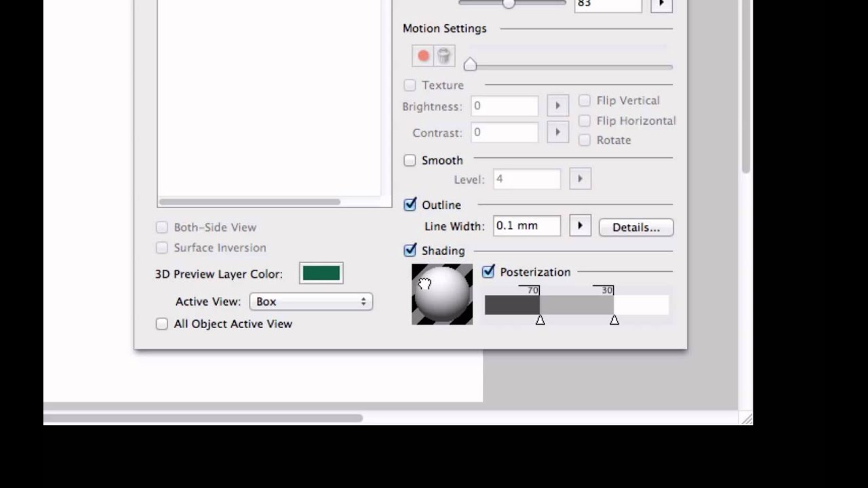
Task: Click the Brightness stepper arrow
Action: (557, 105)
